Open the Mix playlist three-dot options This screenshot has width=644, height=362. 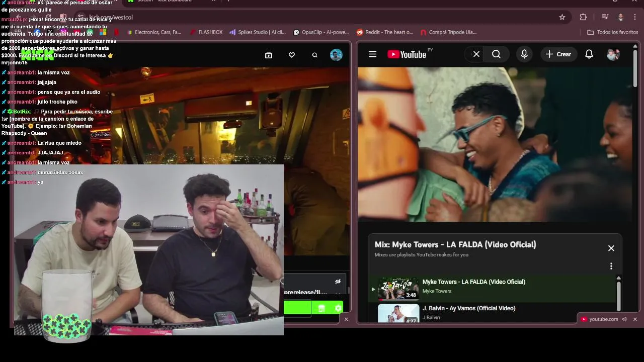click(611, 266)
